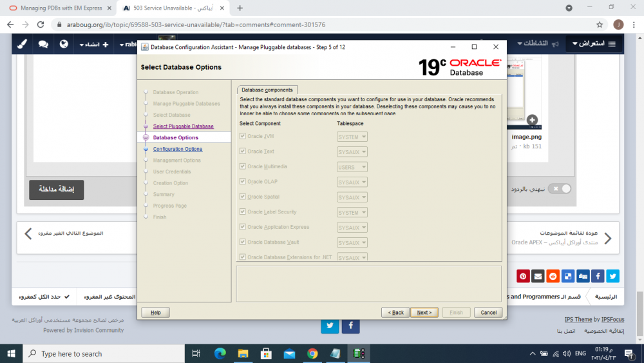
Task: Click the Next button in the wizard
Action: point(424,312)
